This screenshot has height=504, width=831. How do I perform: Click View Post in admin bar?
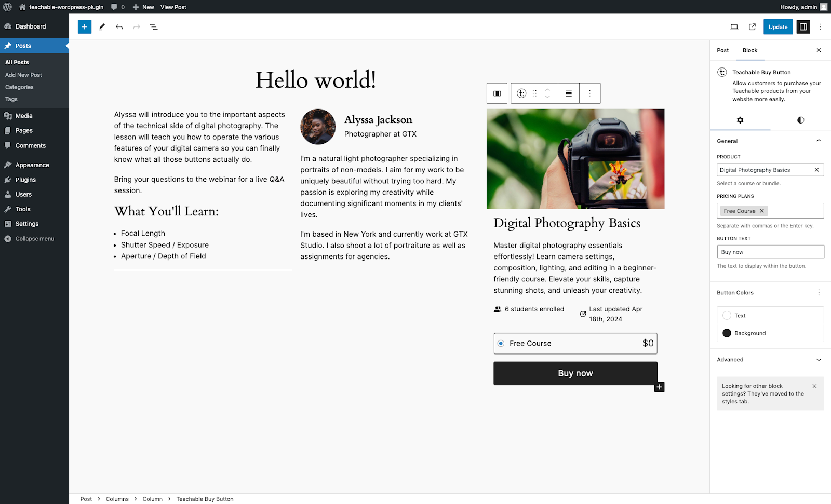point(173,7)
